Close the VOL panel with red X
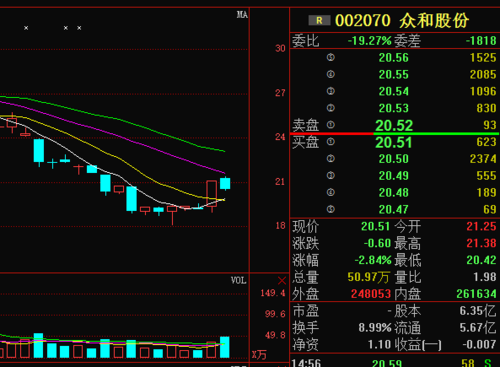The height and width of the screenshot is (367, 500). pos(282,281)
